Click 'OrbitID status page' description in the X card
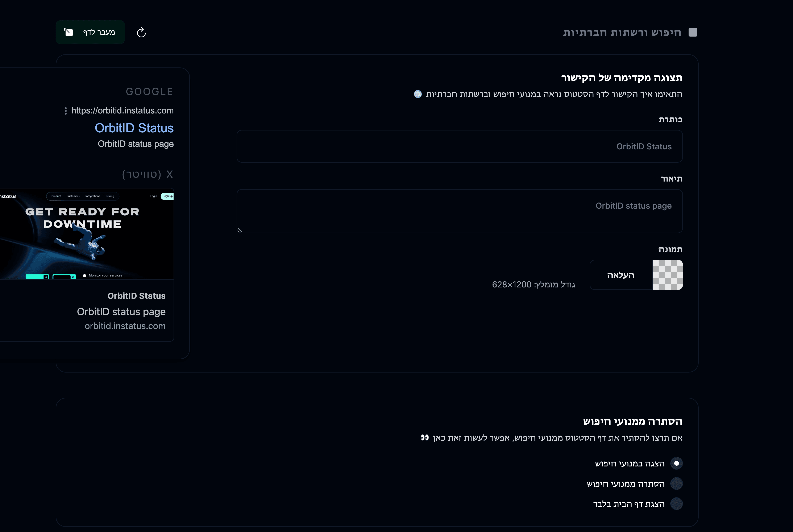The width and height of the screenshot is (793, 532). pos(121,312)
